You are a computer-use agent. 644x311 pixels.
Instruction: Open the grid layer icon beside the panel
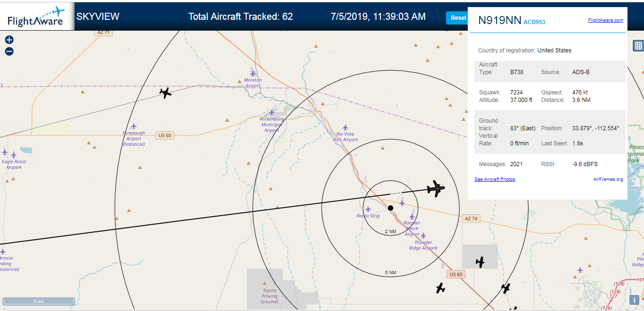[x=638, y=46]
